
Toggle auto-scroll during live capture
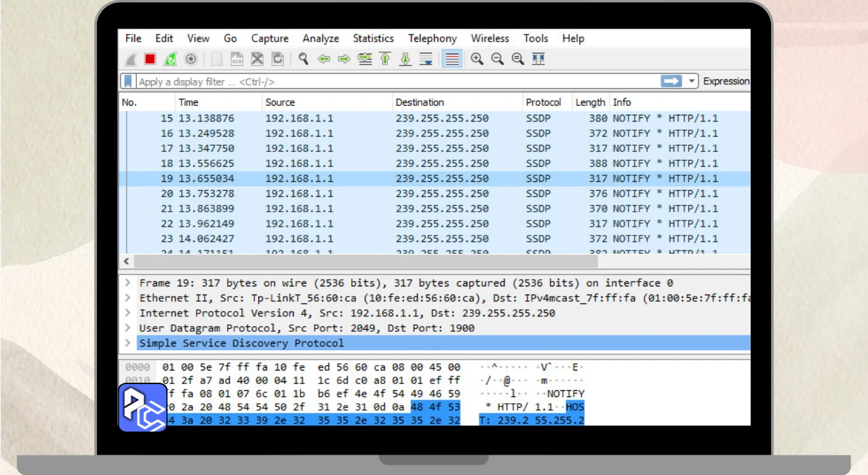pos(426,59)
